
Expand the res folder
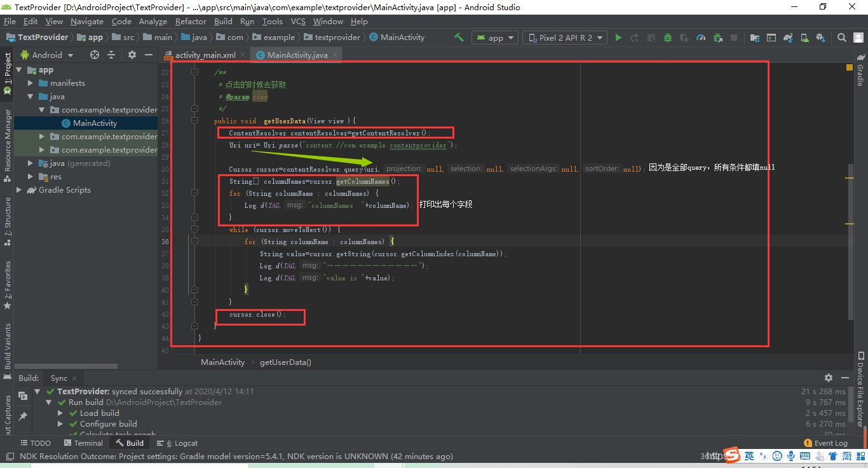tap(31, 177)
